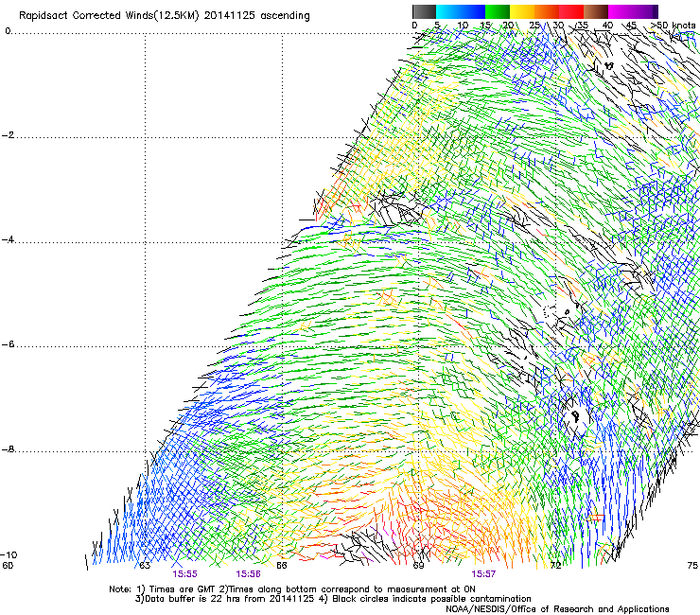This screenshot has height=615, width=700.
Task: Click the longitude label 72
Action: coord(555,566)
